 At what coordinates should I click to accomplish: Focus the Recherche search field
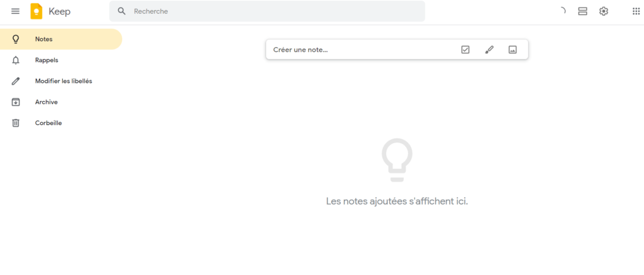click(x=270, y=11)
